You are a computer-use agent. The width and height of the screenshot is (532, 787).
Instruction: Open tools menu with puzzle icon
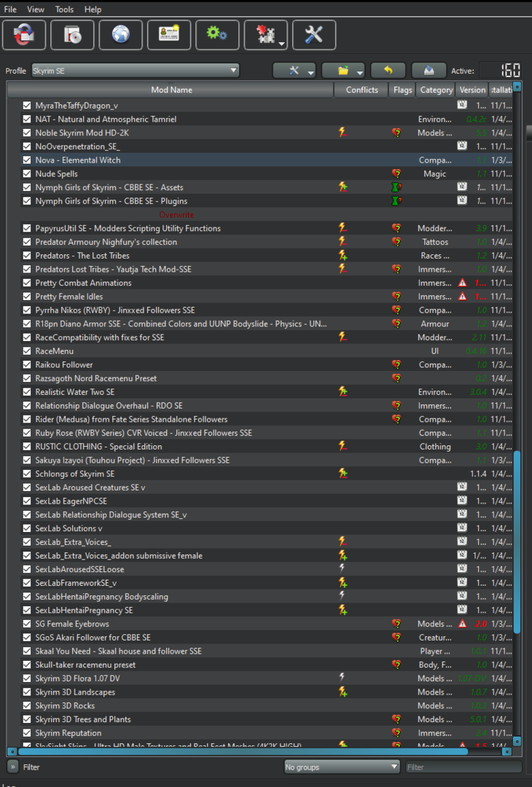(x=265, y=35)
